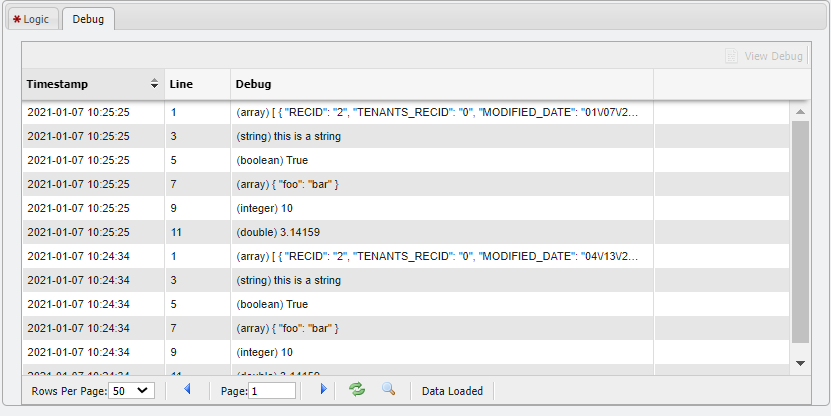831x416 pixels.
Task: Click the Debug column header
Action: point(441,84)
